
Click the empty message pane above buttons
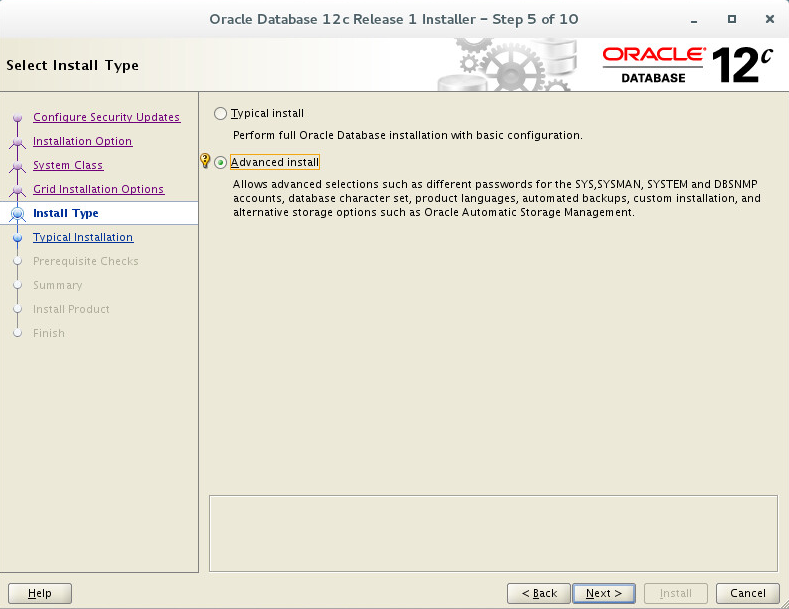(494, 534)
